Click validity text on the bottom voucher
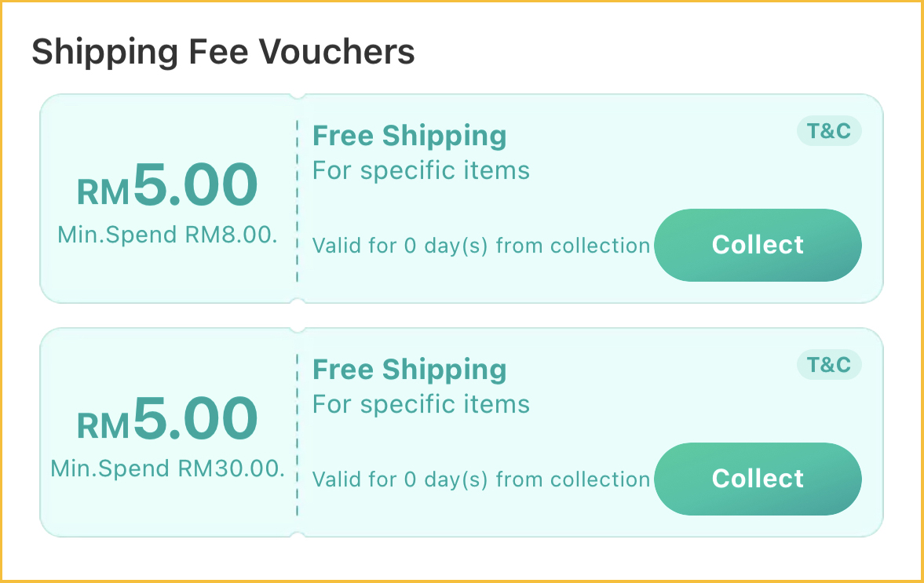 [481, 479]
